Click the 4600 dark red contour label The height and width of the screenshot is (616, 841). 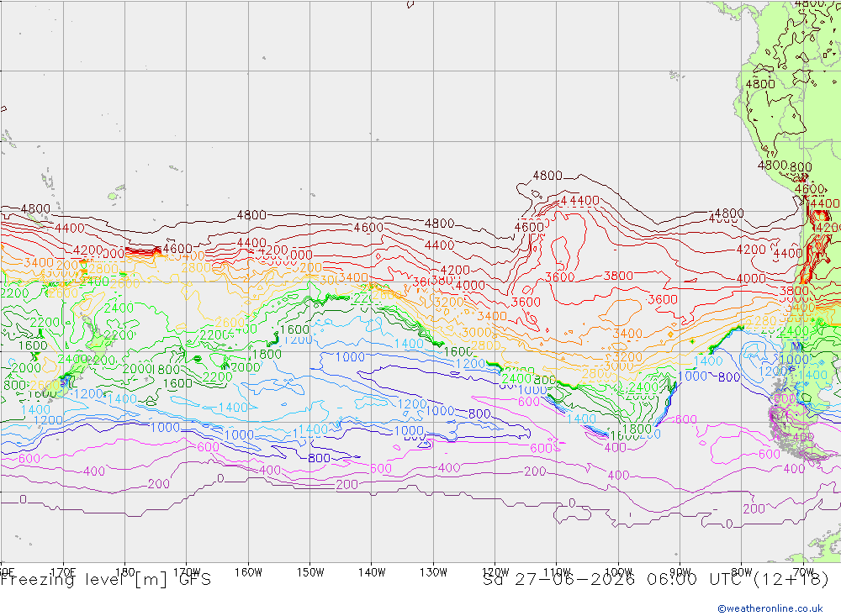click(368, 227)
